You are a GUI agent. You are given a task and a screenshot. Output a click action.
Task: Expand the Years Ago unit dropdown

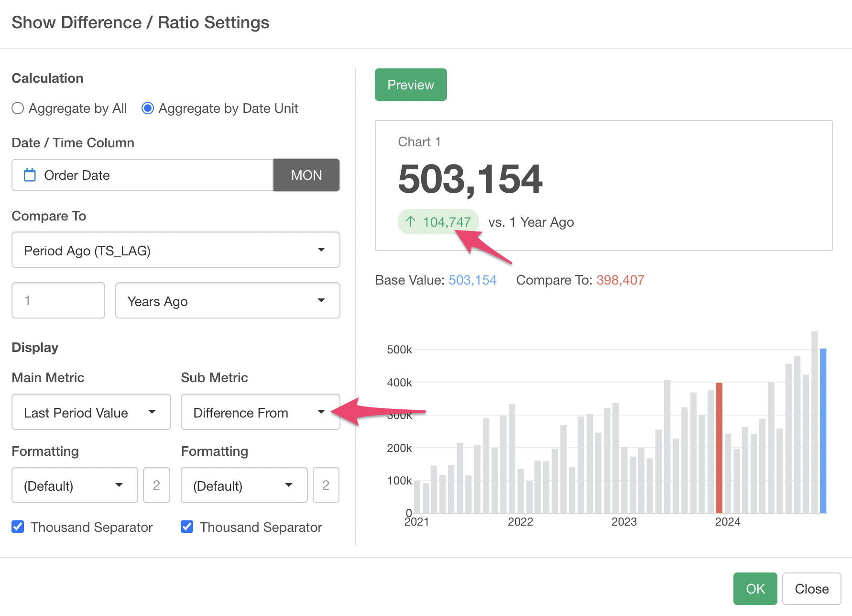(227, 301)
